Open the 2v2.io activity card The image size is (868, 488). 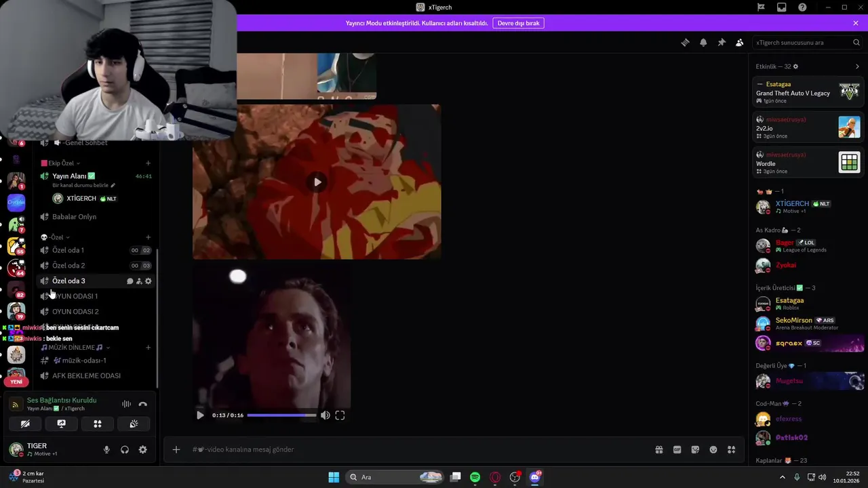pos(808,127)
